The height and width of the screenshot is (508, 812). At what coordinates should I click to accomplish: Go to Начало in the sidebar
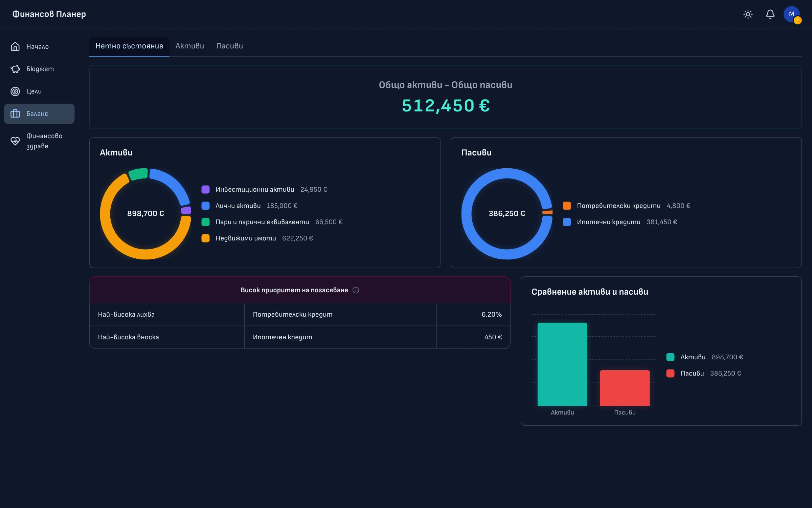click(x=39, y=46)
